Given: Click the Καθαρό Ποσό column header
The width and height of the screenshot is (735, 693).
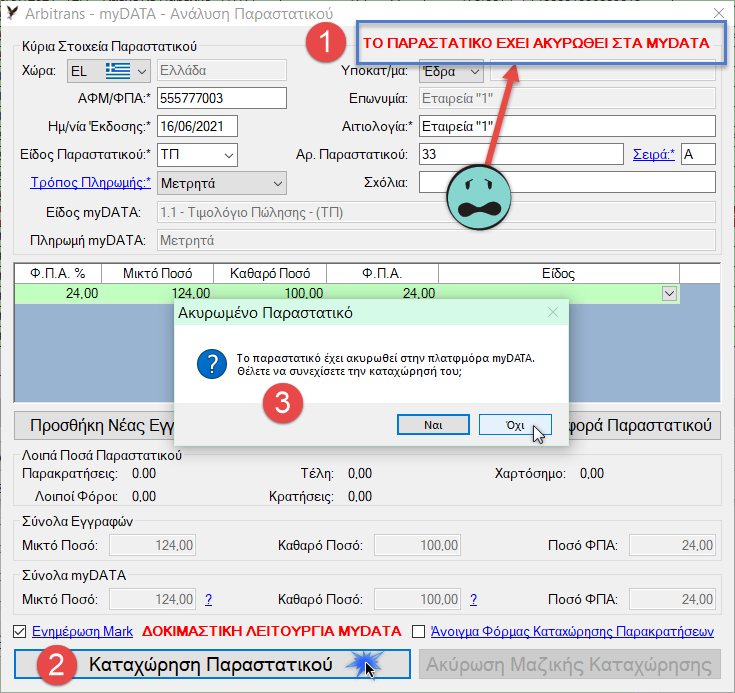Looking at the screenshot, I should (x=270, y=273).
